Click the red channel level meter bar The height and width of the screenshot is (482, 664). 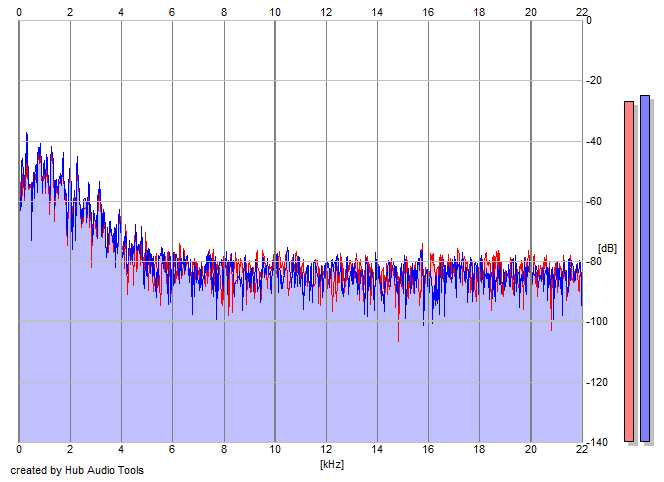pyautogui.click(x=629, y=271)
